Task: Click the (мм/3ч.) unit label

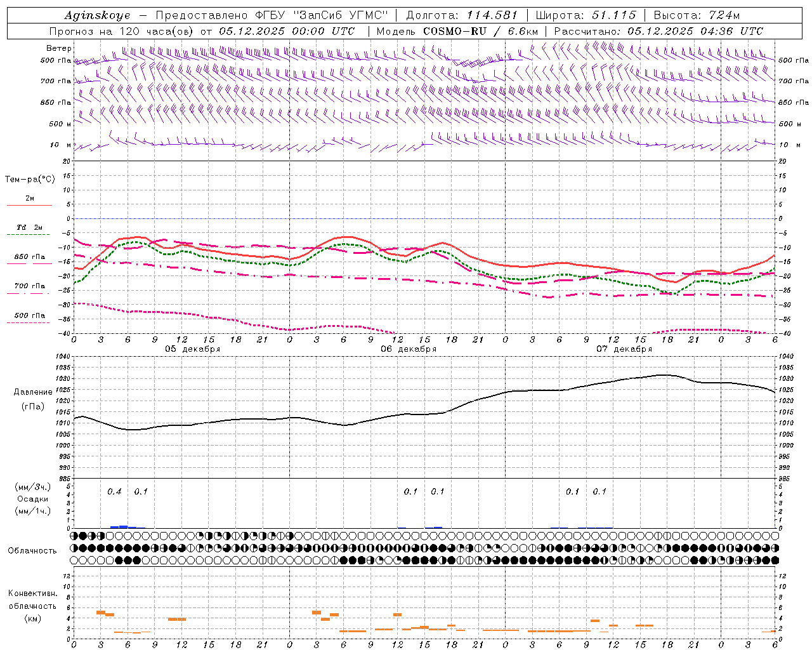Action: (32, 487)
